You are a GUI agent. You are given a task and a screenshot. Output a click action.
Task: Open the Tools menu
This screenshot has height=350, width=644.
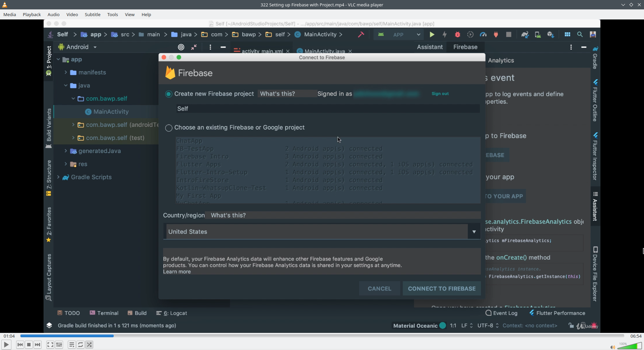pos(113,14)
